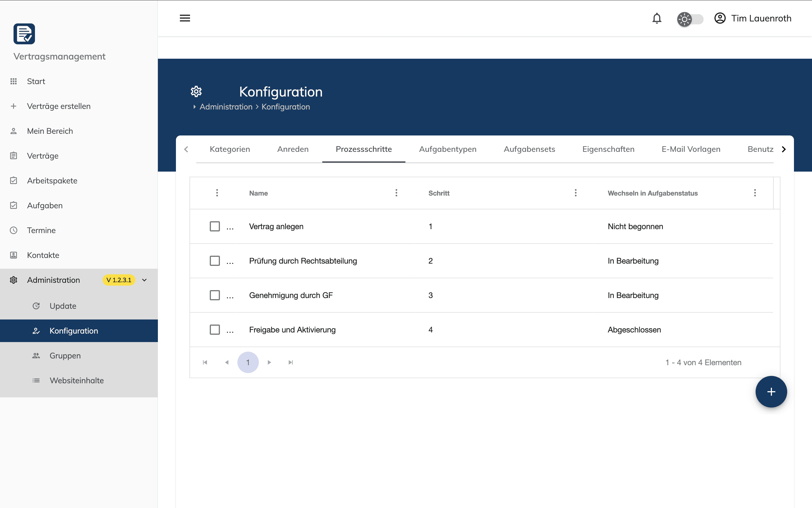Switch to the Kategorien tab
The height and width of the screenshot is (508, 812).
(230, 149)
